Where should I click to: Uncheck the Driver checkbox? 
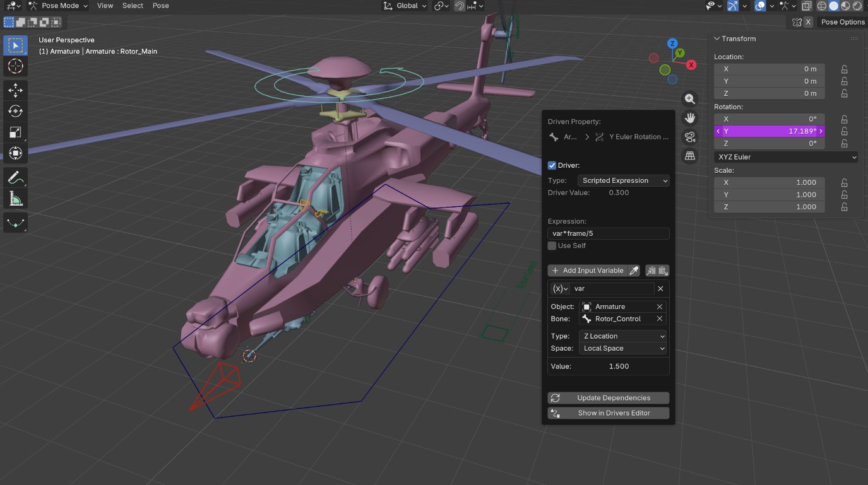point(552,165)
